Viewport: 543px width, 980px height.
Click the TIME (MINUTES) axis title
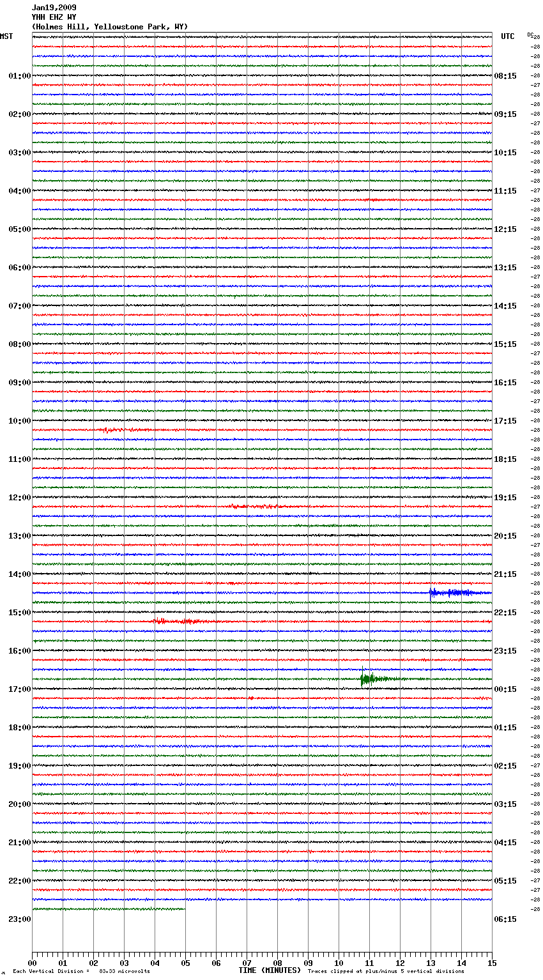tap(270, 970)
